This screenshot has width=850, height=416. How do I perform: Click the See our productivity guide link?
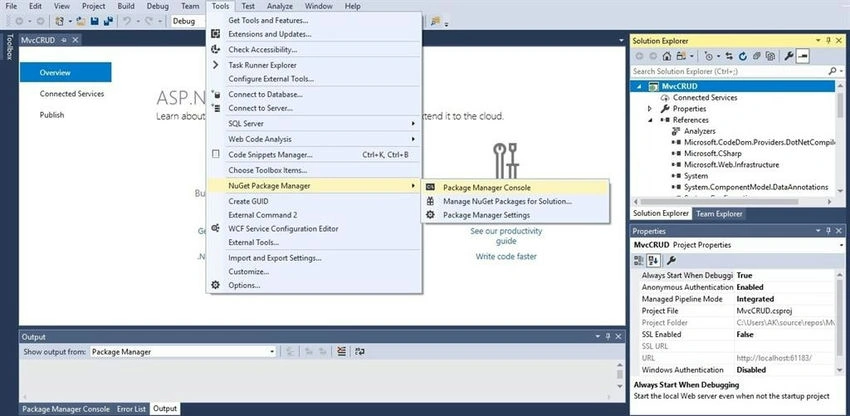506,236
